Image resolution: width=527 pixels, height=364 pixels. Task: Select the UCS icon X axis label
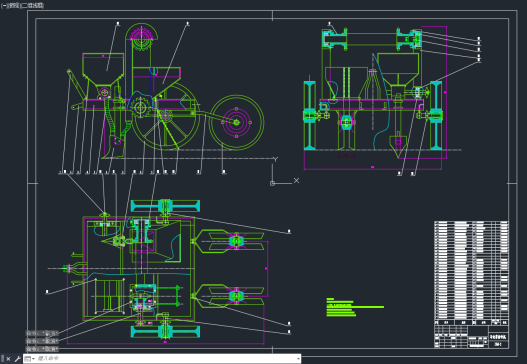coord(296,180)
